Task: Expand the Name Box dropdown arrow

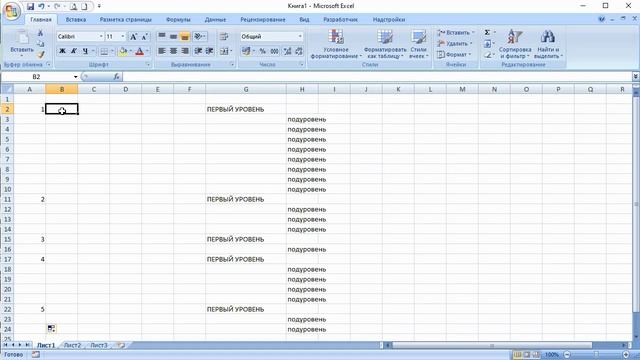Action: [76, 77]
